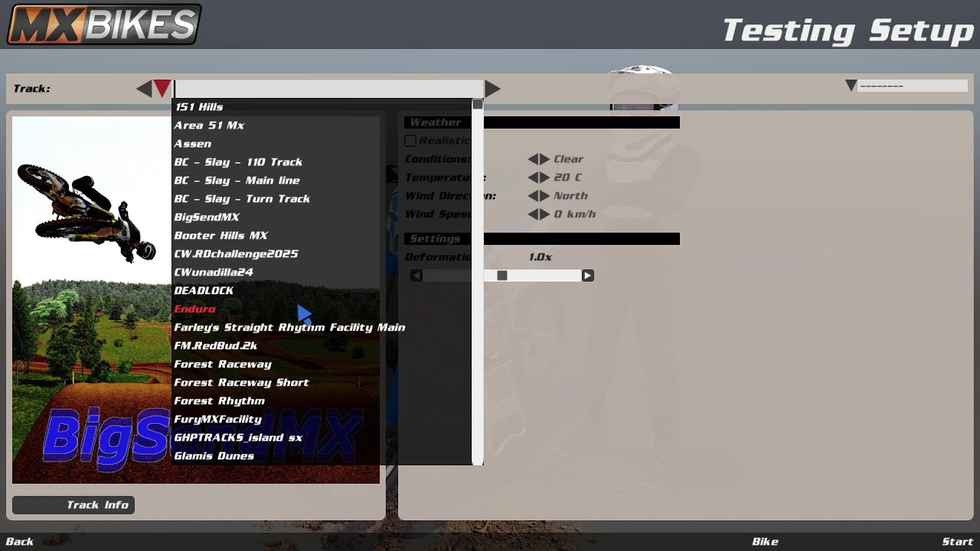Open Track Info

click(x=73, y=505)
